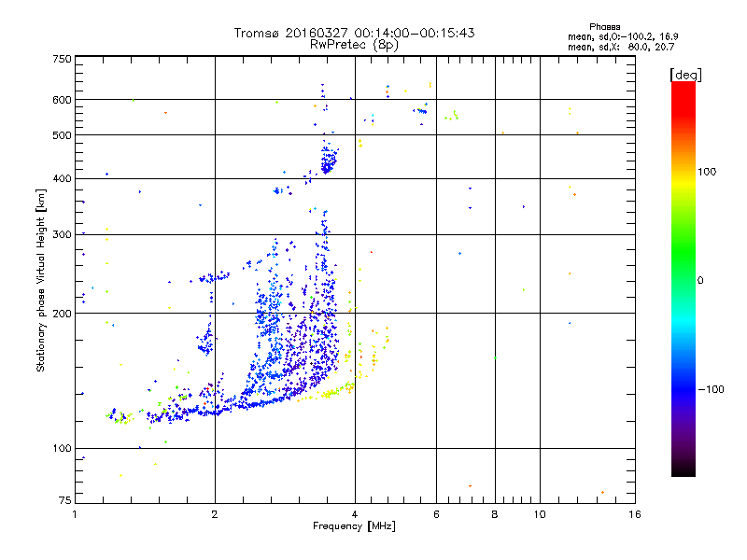Viewport: 747px width, 560px height.
Task: Click the y-axis tick label '750'
Action: [63, 59]
